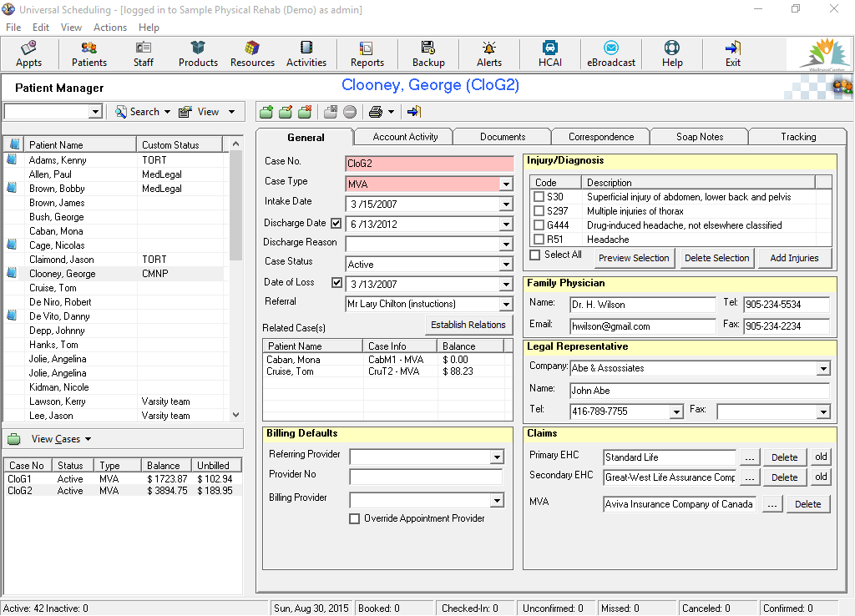Open the Appts scheduling view

click(29, 53)
